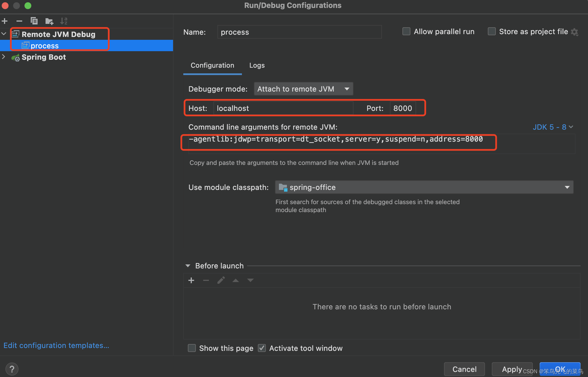
Task: Click gear icon beside Store as project file
Action: 575,32
